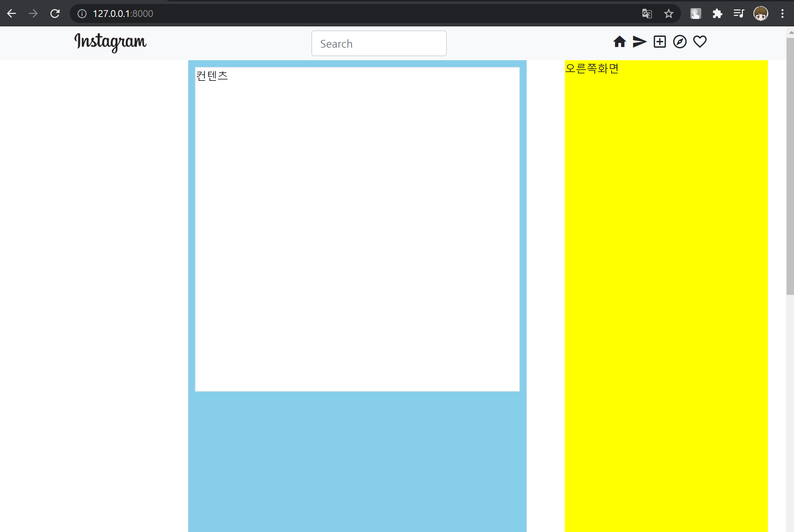Click the new post plus icon
This screenshot has height=532, width=794.
coord(659,42)
